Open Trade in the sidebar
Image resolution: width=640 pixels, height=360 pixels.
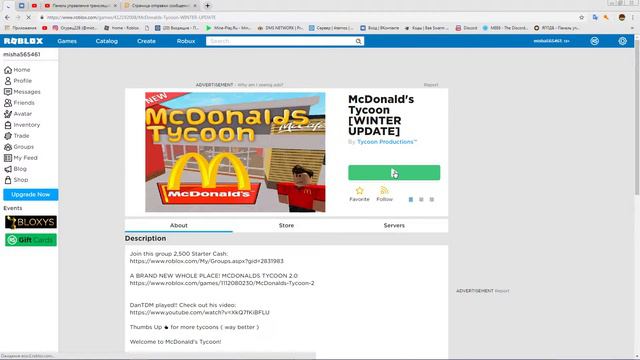(17, 136)
